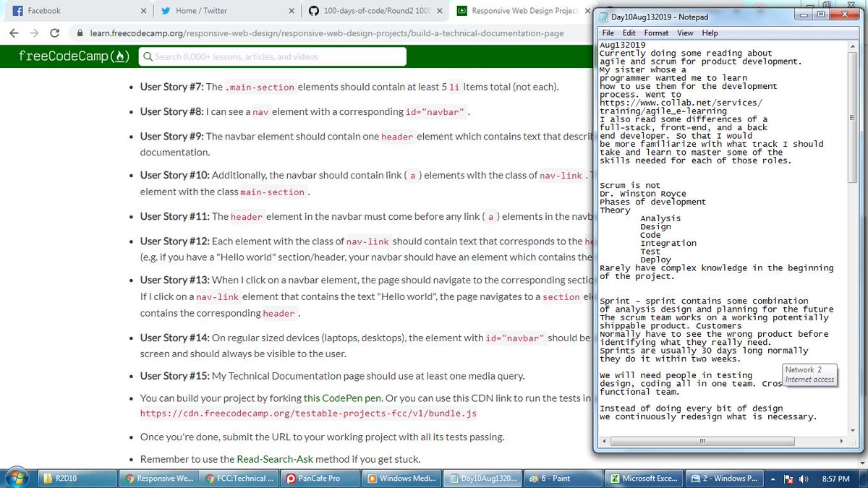Open Notepad Help menu
Image resolution: width=868 pixels, height=488 pixels.
pos(710,33)
